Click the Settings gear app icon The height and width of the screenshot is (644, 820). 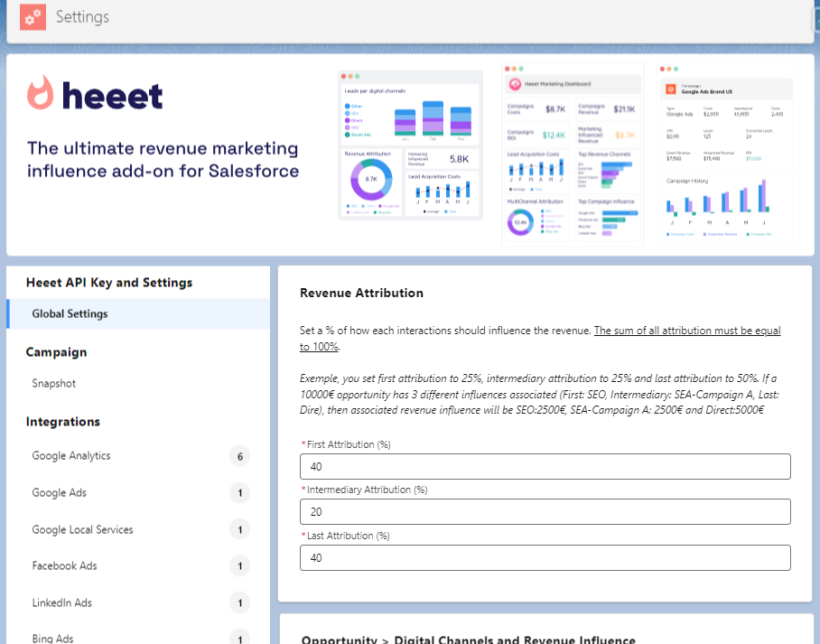coord(33,17)
